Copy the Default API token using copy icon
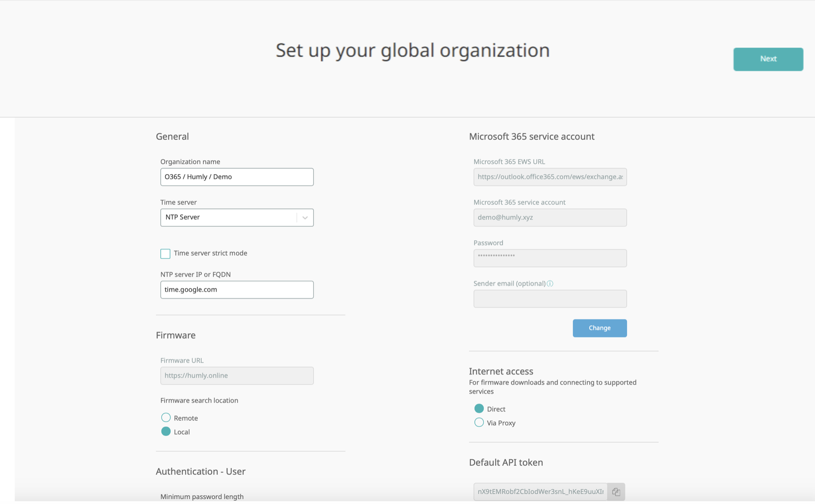 click(616, 492)
